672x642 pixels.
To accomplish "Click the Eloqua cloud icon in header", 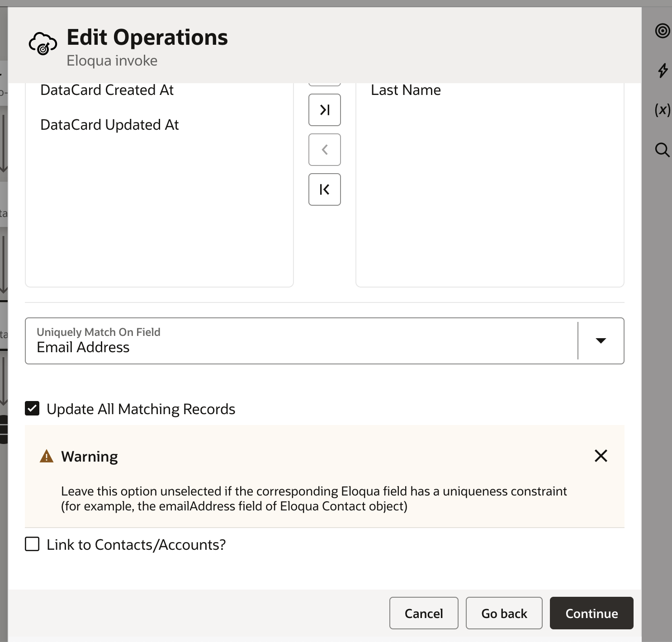I will (x=43, y=44).
